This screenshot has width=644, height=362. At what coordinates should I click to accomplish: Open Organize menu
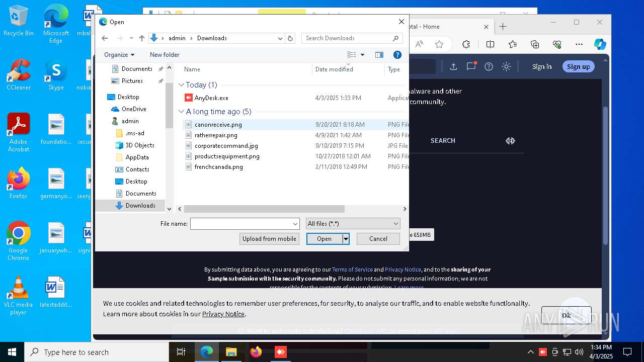pos(119,55)
